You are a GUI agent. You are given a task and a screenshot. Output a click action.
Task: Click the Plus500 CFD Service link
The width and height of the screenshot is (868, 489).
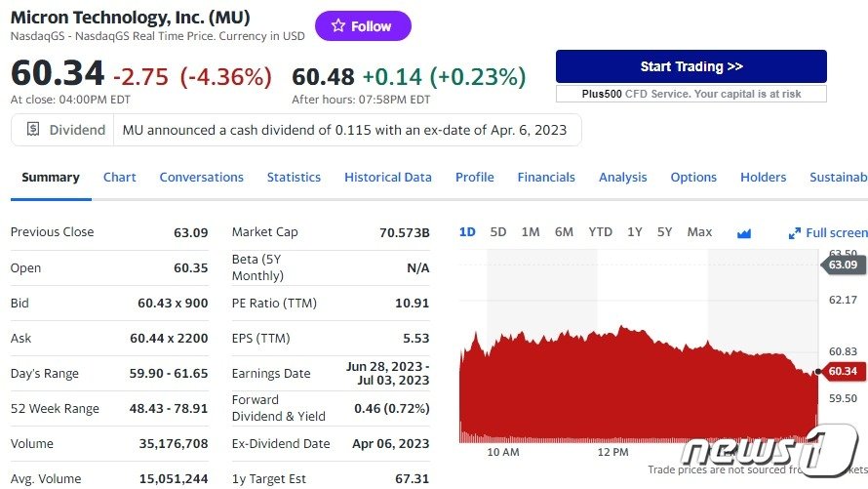[691, 94]
